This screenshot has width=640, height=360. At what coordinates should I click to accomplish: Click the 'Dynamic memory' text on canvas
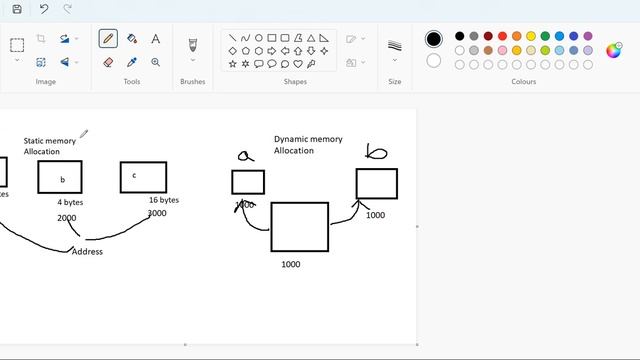point(308,139)
